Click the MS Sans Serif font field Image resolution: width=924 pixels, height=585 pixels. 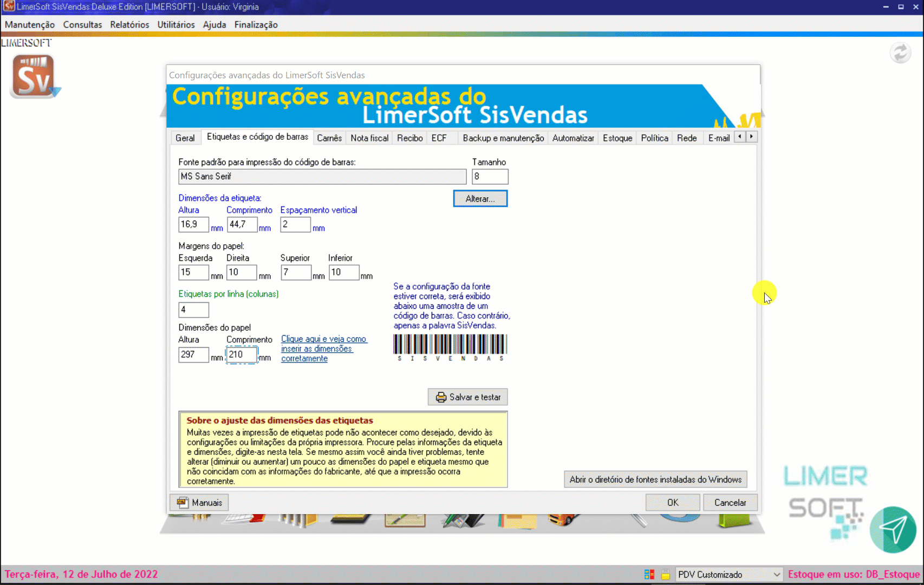click(x=322, y=177)
